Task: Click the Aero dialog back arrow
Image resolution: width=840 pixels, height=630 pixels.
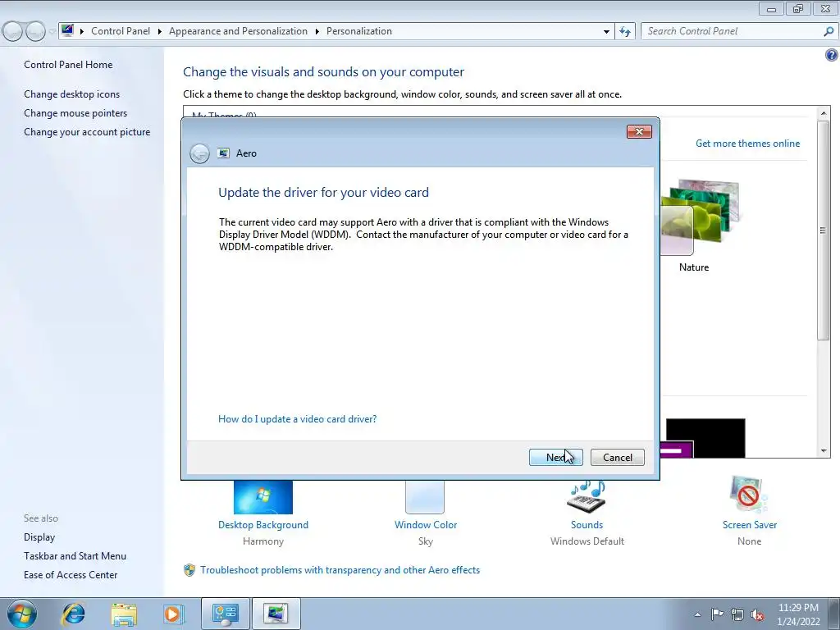Action: (199, 153)
